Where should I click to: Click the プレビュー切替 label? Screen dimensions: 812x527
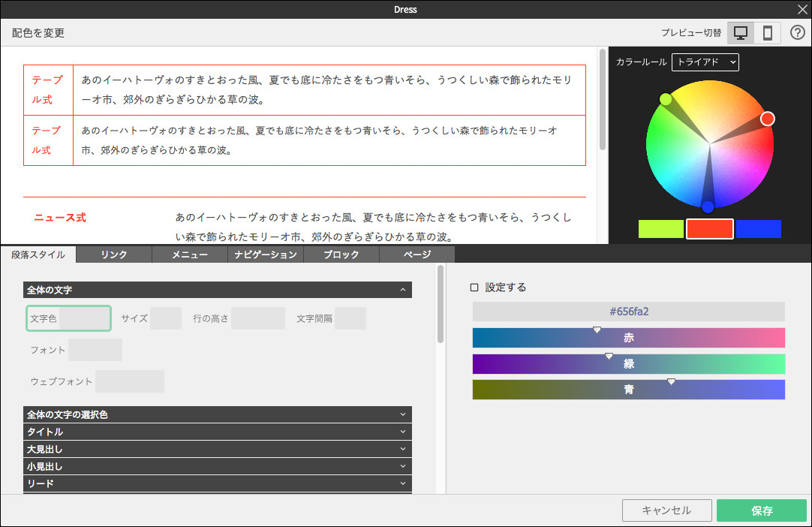click(691, 32)
